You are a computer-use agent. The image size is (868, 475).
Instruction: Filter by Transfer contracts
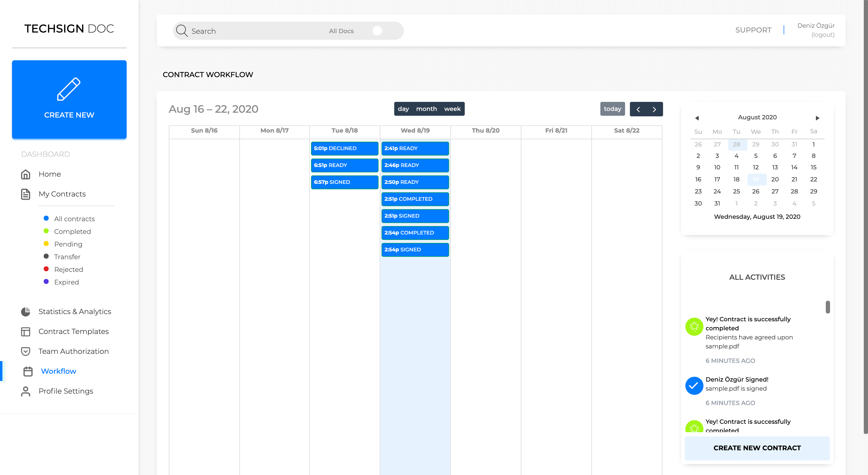click(x=67, y=257)
